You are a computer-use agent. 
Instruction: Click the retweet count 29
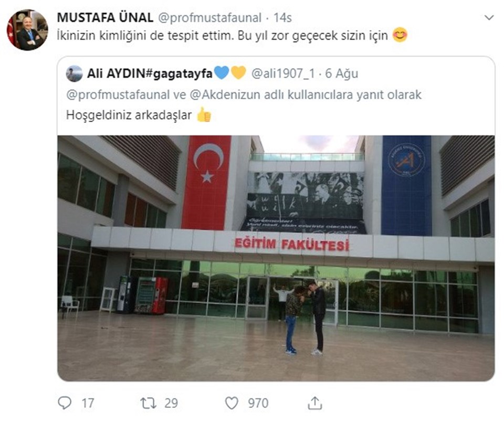coord(171,403)
